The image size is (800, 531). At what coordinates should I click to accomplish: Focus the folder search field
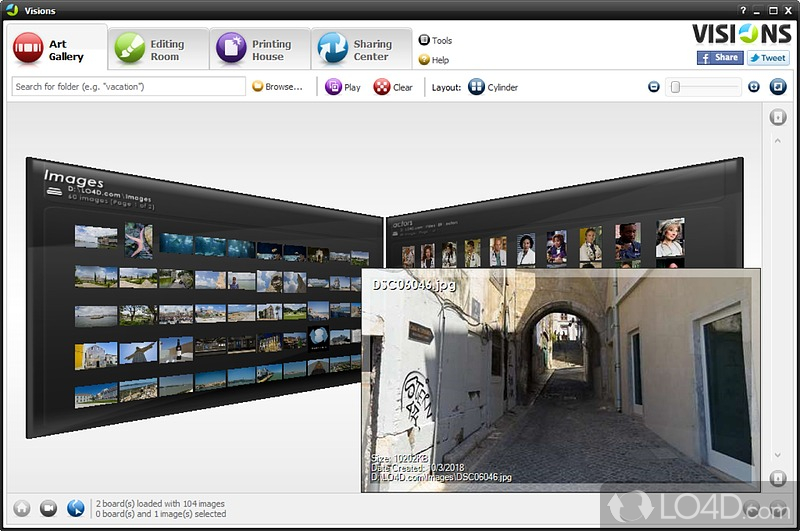(x=129, y=87)
